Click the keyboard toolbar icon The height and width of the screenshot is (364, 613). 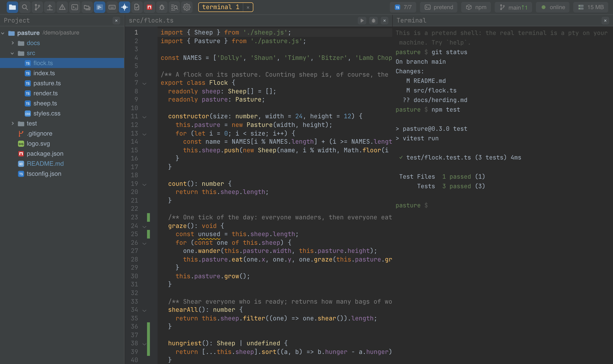click(x=112, y=7)
